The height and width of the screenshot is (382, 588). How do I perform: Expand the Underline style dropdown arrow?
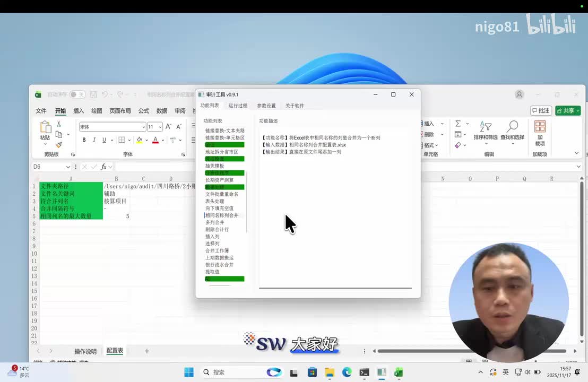(x=112, y=140)
